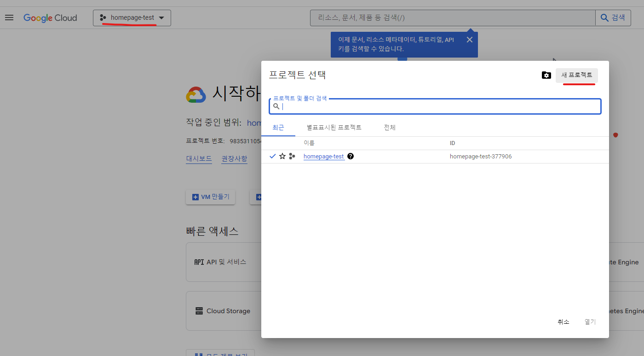Click the 열기 open button
Screen dimensions: 644x356
pyautogui.click(x=590, y=322)
